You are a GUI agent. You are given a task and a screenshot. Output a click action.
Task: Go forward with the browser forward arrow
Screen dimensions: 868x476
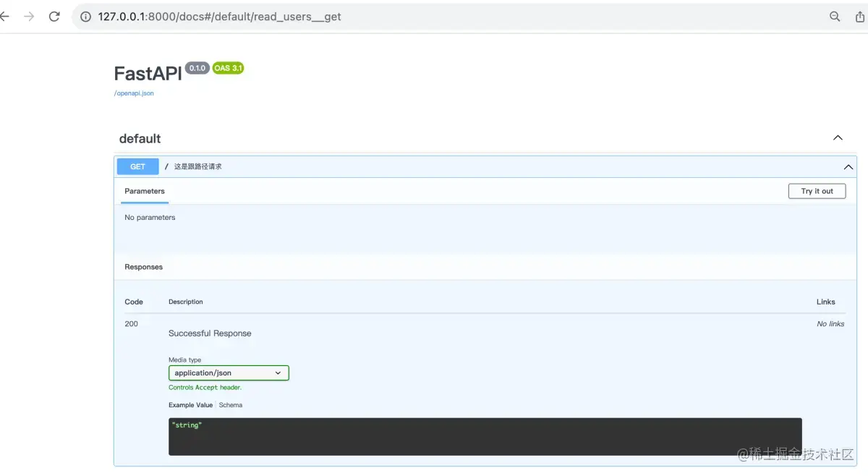tap(29, 17)
